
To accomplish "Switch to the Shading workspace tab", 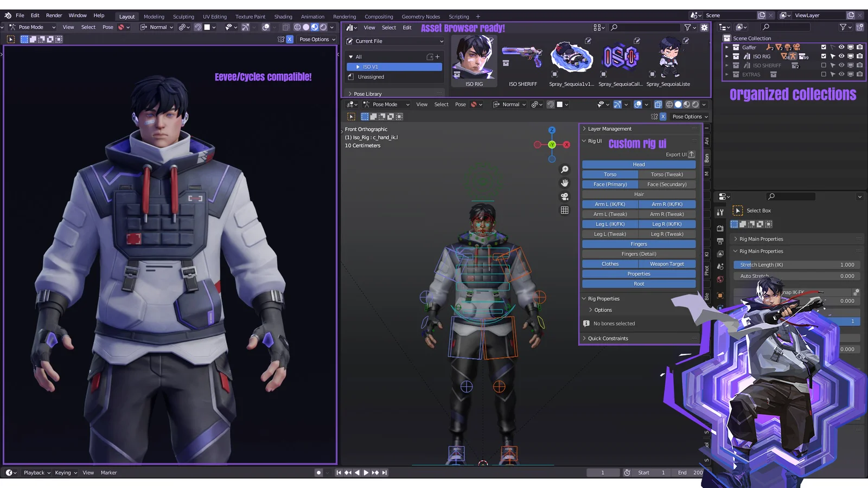I will click(283, 16).
